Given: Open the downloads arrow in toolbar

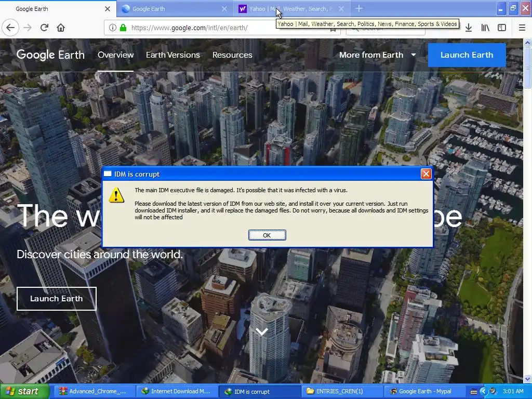Looking at the screenshot, I should [469, 28].
